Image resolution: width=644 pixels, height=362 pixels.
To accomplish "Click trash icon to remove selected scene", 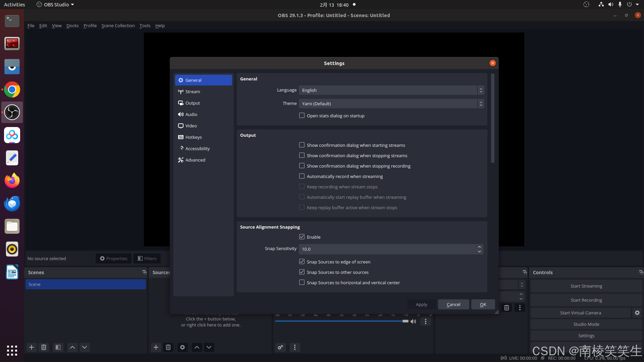I will (x=44, y=347).
